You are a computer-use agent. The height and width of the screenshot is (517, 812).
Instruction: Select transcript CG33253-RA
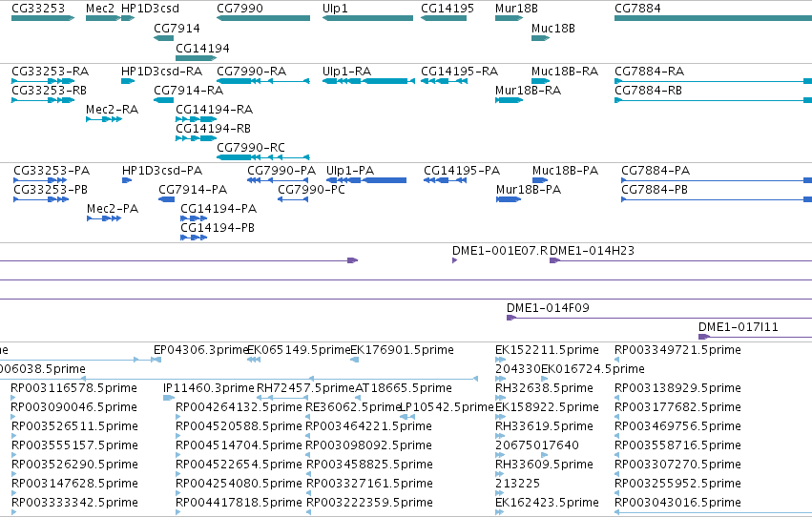51,72
